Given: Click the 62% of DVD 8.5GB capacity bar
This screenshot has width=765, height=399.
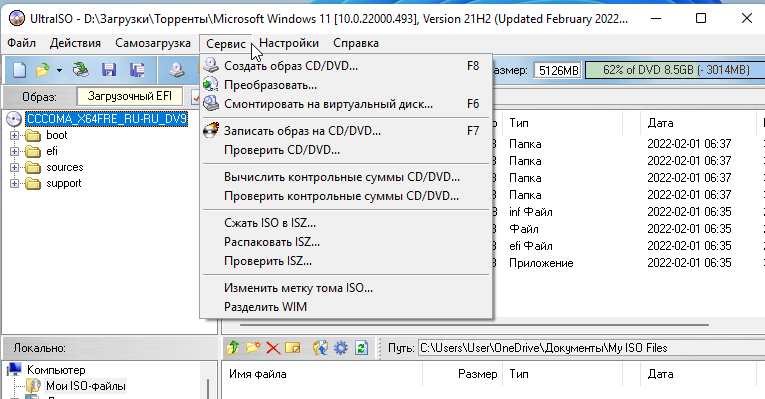Looking at the screenshot, I should [x=675, y=70].
